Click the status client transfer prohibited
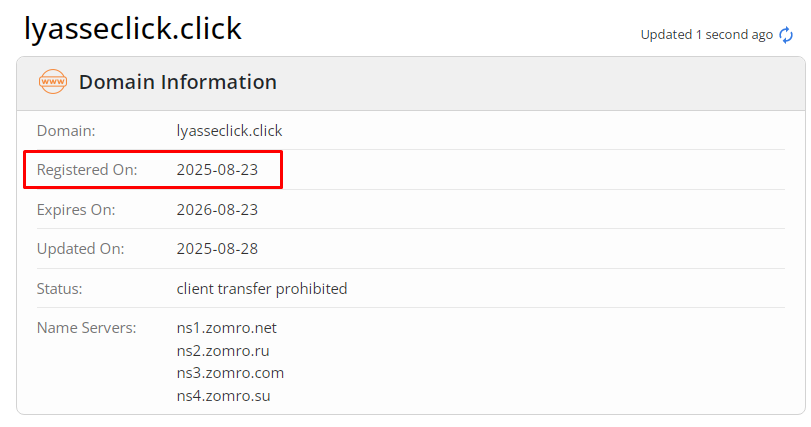 pos(262,289)
